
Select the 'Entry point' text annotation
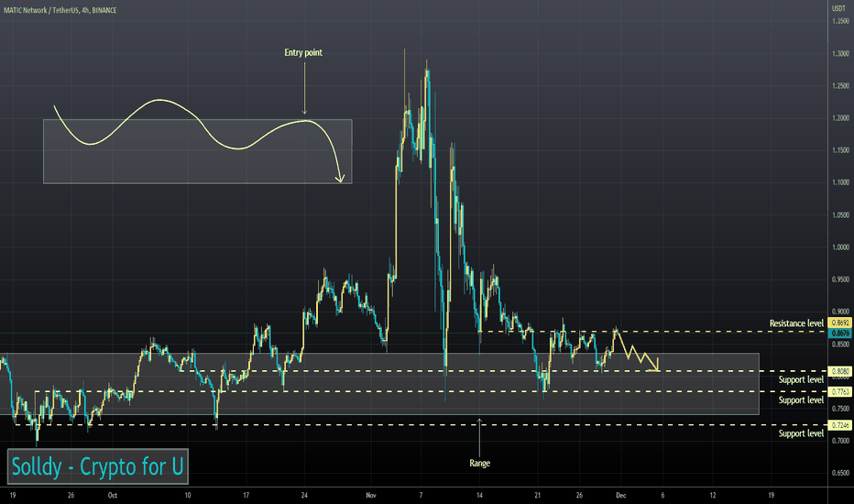[303, 53]
